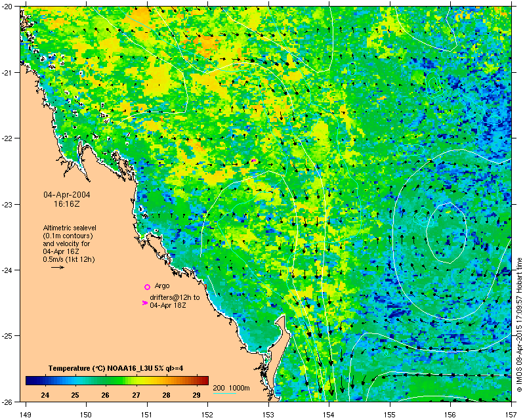Click the longitude axis label 151
This screenshot has height=420, width=525.
click(147, 415)
